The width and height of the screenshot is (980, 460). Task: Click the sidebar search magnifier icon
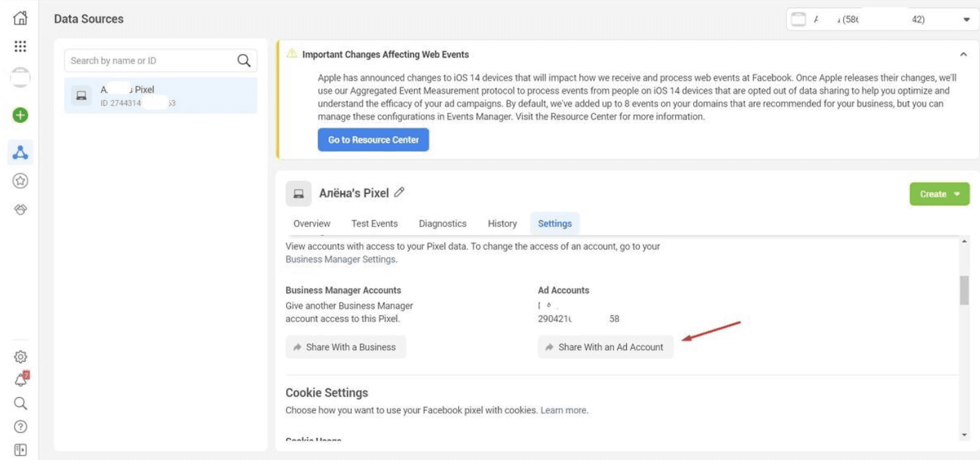pyautogui.click(x=20, y=403)
